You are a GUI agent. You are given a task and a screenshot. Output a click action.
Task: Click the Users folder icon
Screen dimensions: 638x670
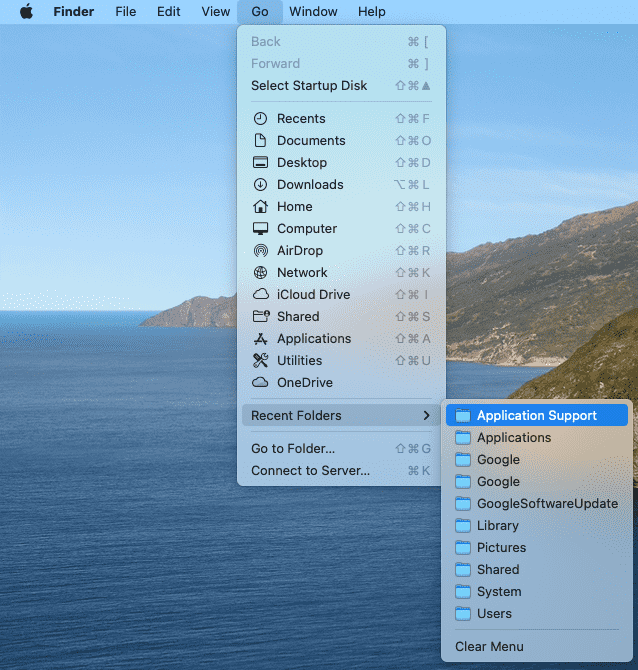click(x=463, y=614)
